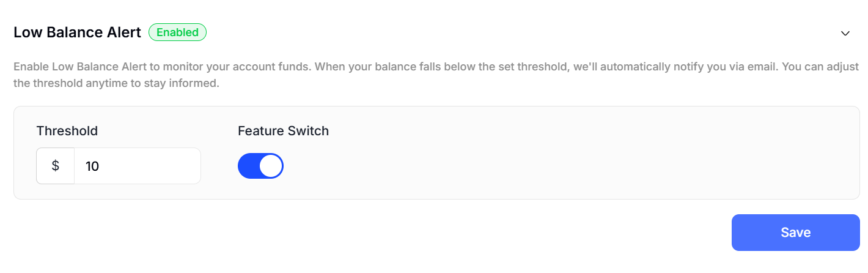Select the Low Balance Alert heading
The width and height of the screenshot is (868, 273).
(x=77, y=32)
